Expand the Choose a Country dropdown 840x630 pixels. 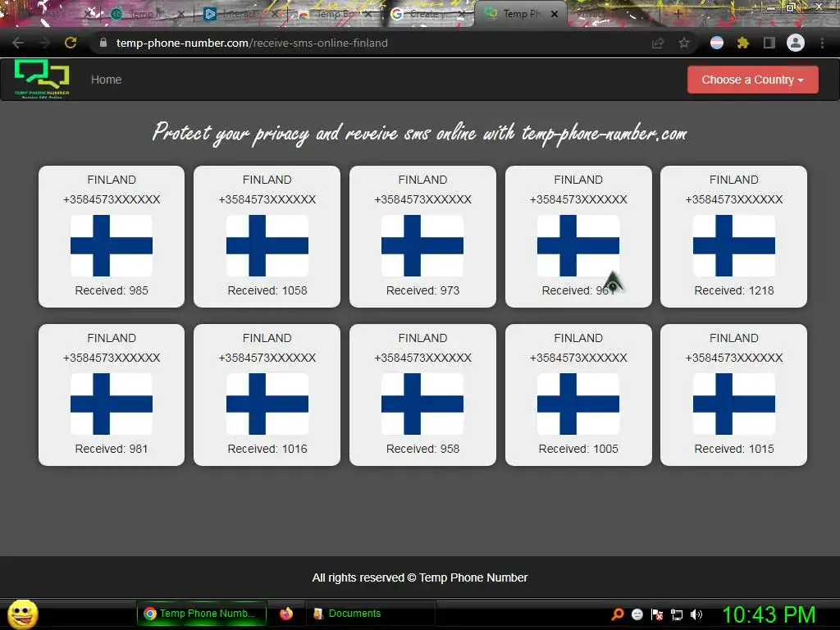(753, 80)
